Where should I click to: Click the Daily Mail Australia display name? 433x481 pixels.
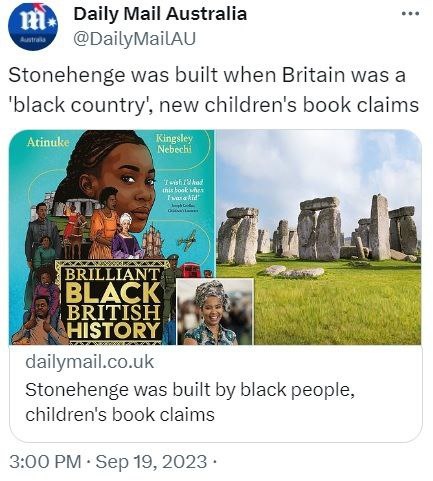coord(160,14)
